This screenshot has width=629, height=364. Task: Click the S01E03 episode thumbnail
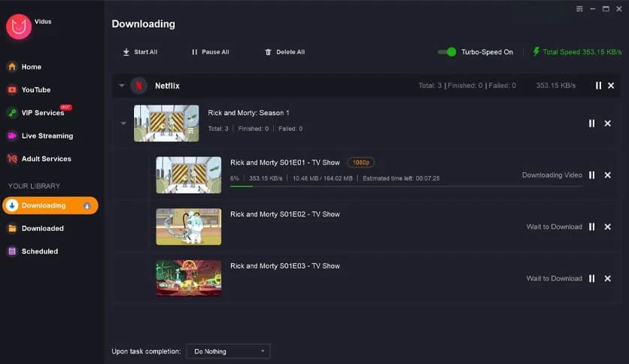(x=189, y=278)
